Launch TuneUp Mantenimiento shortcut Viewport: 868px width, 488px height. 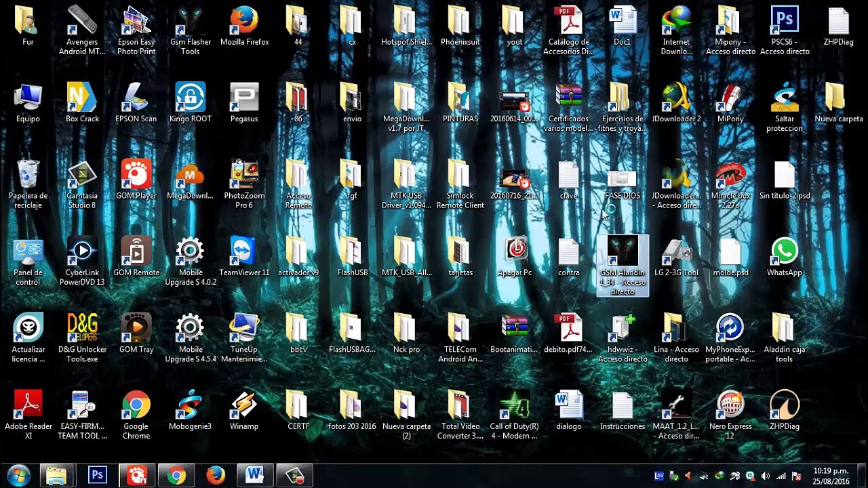click(244, 338)
